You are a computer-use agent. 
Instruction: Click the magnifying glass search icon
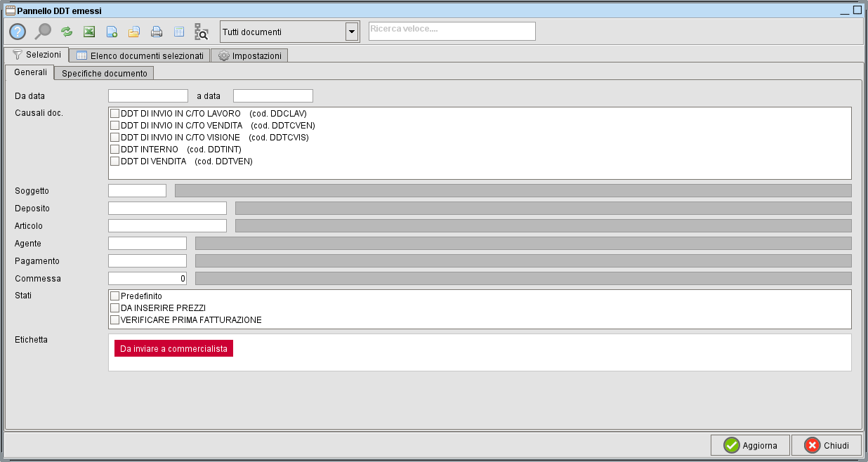(x=44, y=32)
